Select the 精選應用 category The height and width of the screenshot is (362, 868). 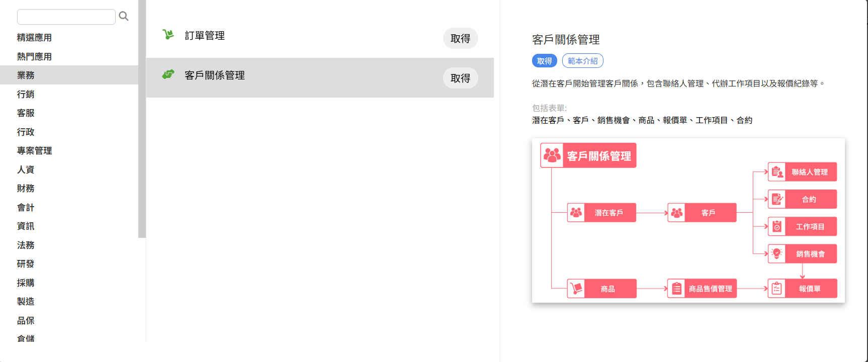[34, 38]
